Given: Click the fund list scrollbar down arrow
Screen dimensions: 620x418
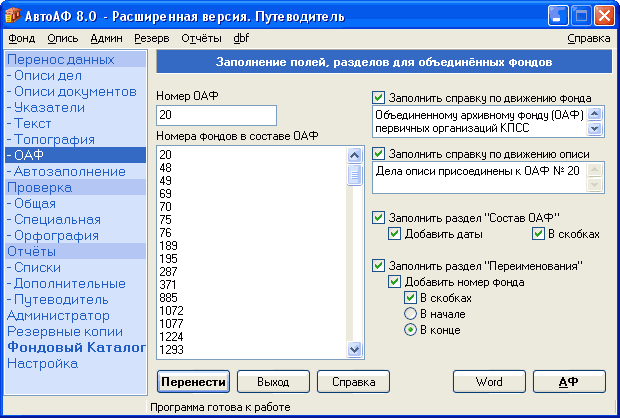Looking at the screenshot, I should 354,349.
